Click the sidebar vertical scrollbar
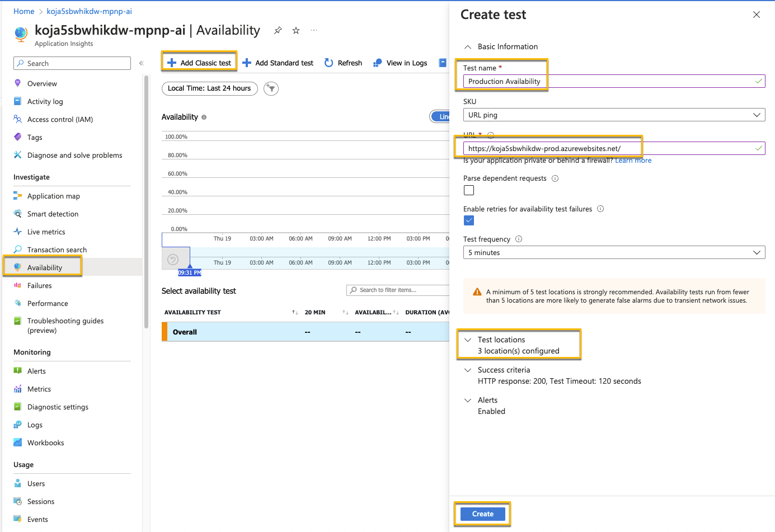The width and height of the screenshot is (775, 532). tap(147, 201)
